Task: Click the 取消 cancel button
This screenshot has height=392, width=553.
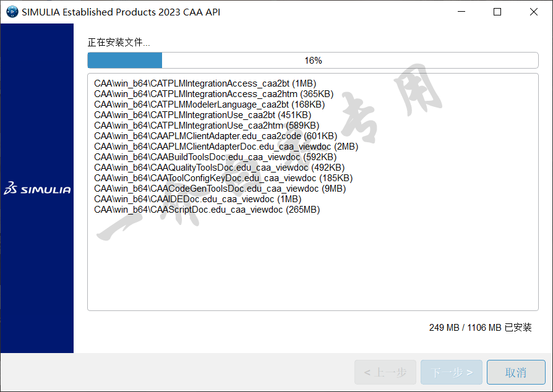Action: pos(516,372)
